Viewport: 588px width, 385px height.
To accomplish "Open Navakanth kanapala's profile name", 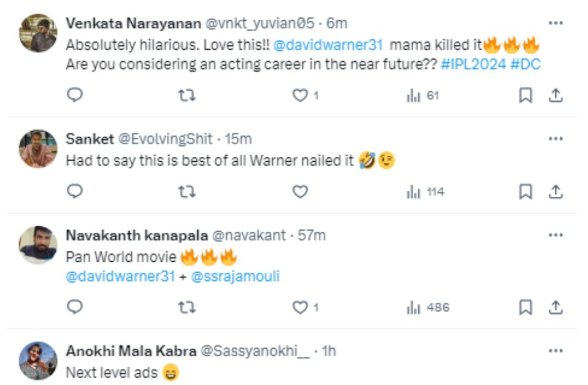I will coord(136,235).
